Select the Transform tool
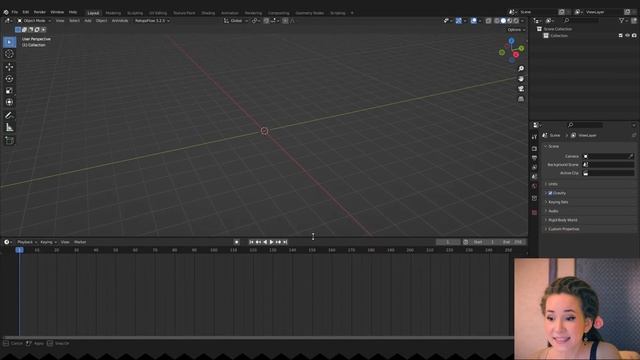This screenshot has height=360, width=640. click(9, 102)
